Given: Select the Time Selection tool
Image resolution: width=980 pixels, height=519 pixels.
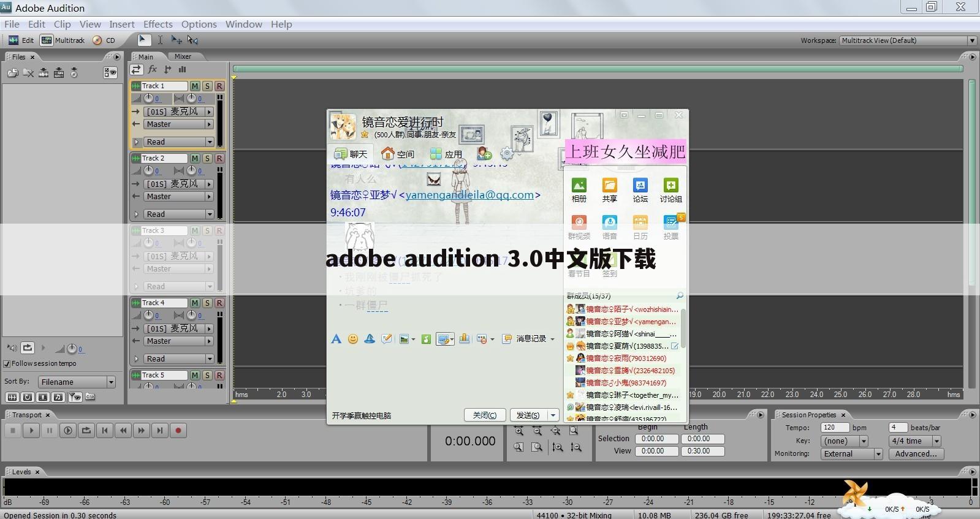Looking at the screenshot, I should click(160, 40).
